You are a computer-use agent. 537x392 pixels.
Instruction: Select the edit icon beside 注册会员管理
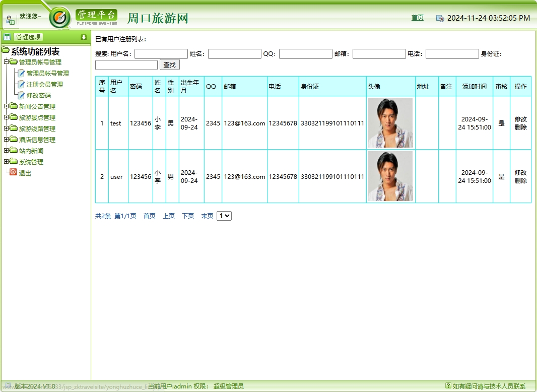[22, 85]
